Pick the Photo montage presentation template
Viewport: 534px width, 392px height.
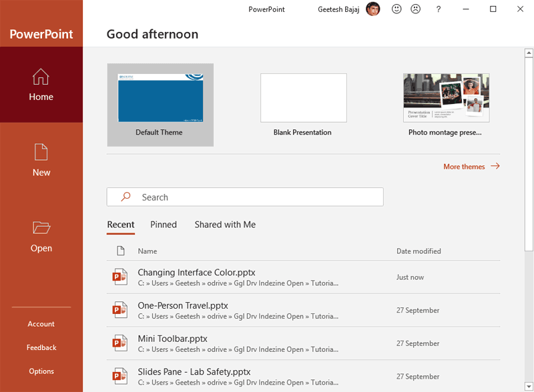tap(446, 99)
